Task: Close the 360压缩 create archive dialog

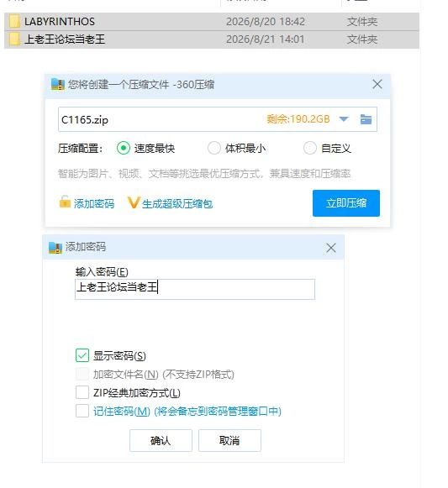Action: pyautogui.click(x=377, y=84)
